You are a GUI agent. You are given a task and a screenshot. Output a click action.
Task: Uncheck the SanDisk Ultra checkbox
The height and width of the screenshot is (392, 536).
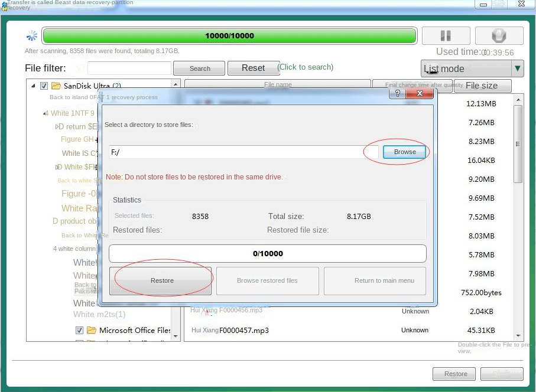pos(43,86)
